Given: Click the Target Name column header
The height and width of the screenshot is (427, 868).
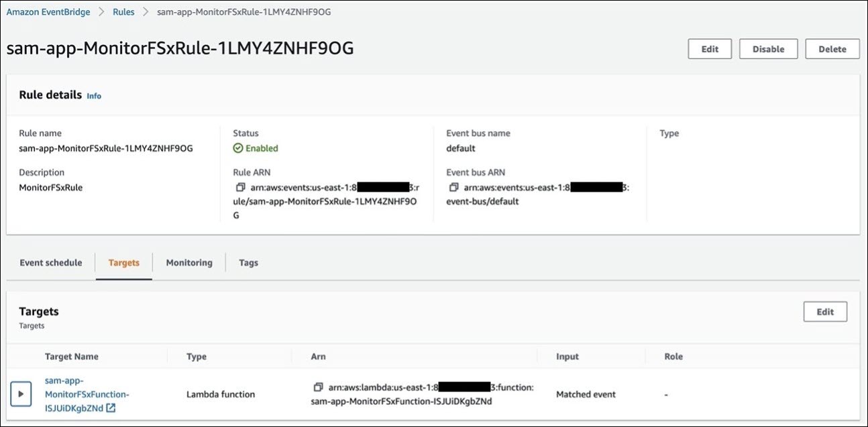Looking at the screenshot, I should click(72, 357).
